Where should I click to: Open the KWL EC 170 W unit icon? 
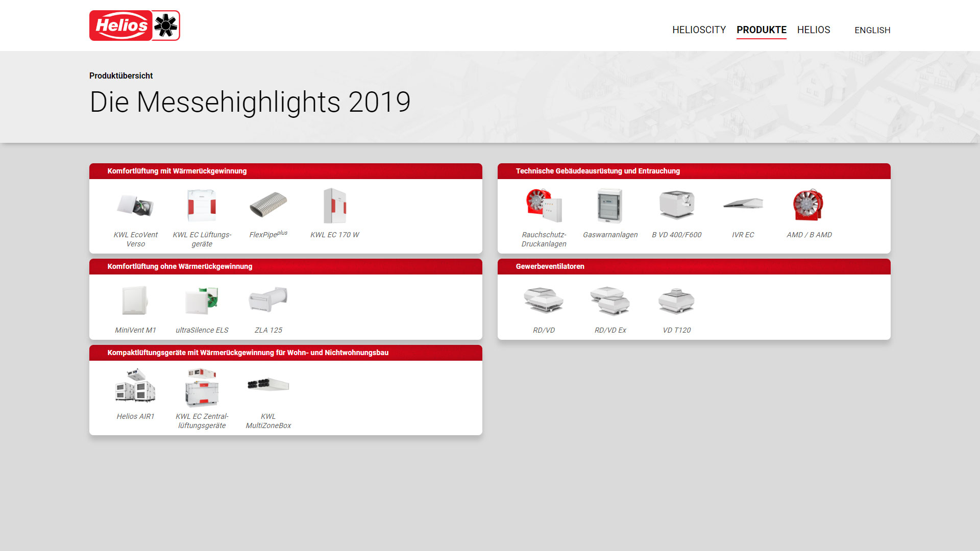coord(334,206)
